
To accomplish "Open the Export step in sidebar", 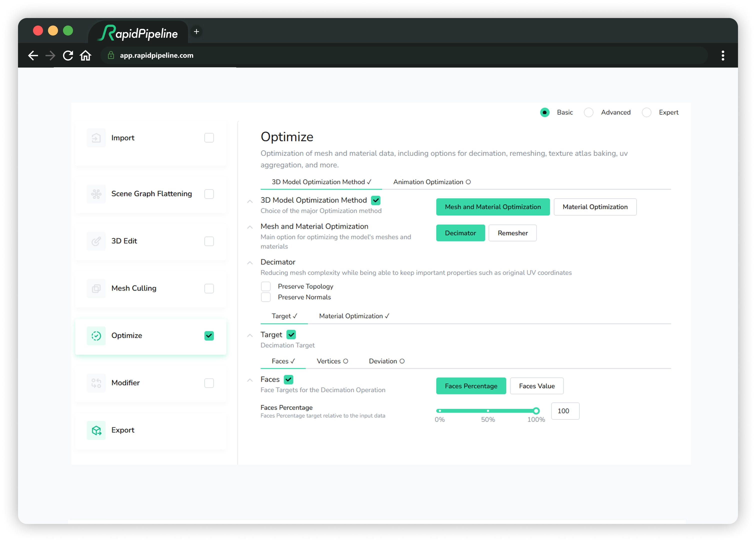I will pos(151,430).
